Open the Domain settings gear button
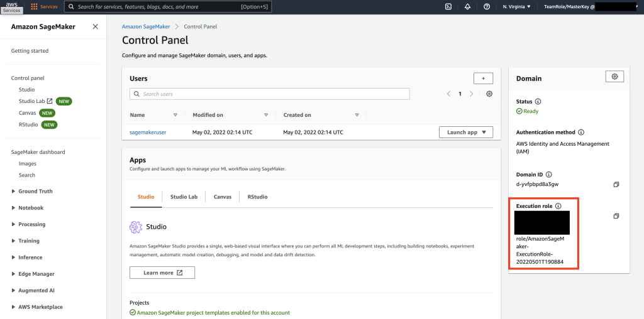 615,76
